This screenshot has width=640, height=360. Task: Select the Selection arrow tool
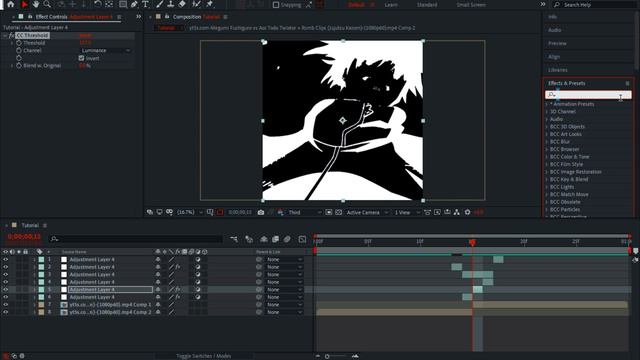(x=24, y=4)
